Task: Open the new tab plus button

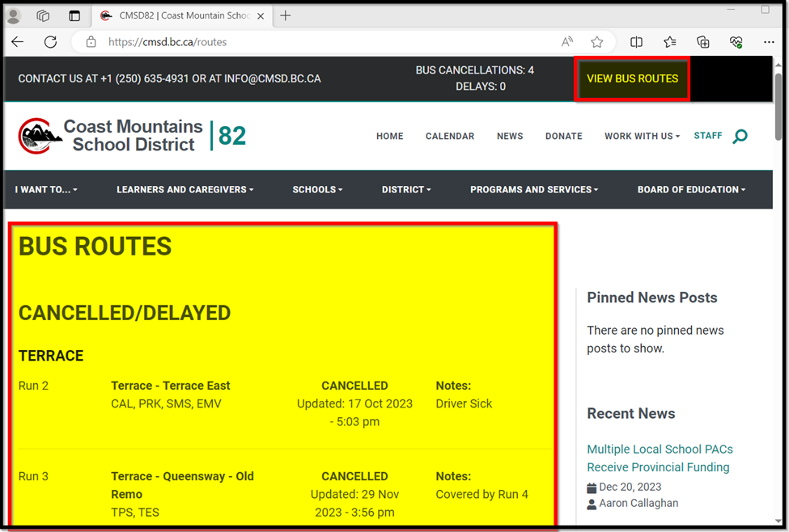Action: pyautogui.click(x=286, y=15)
